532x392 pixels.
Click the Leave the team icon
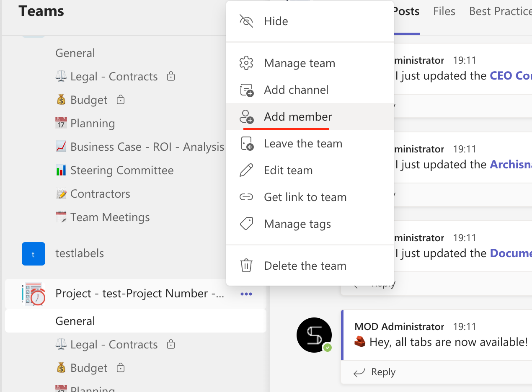[x=246, y=144]
